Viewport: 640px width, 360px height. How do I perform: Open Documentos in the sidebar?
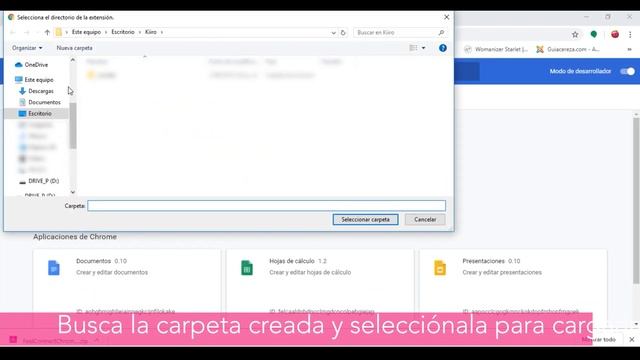[x=44, y=102]
